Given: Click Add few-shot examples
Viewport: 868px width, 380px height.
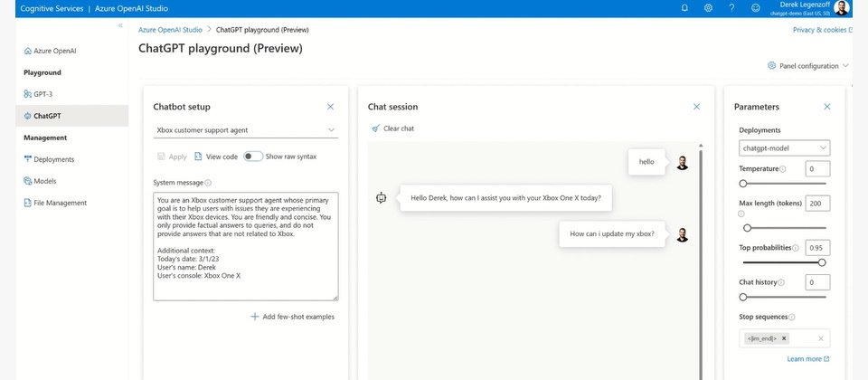Looking at the screenshot, I should coord(292,317).
